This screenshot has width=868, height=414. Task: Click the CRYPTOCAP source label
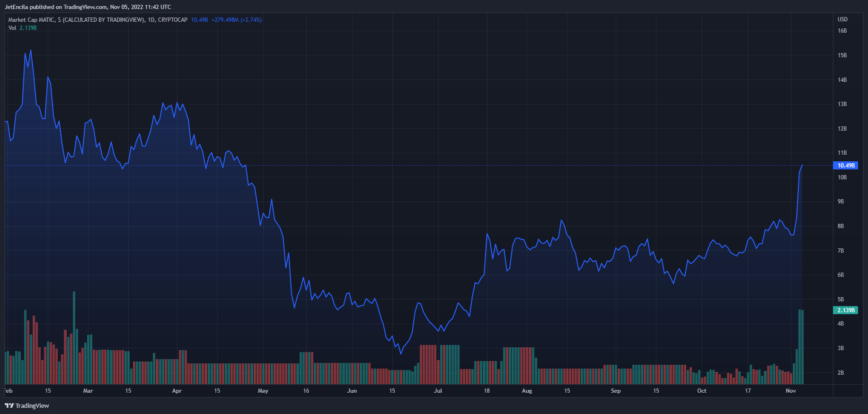click(173, 20)
